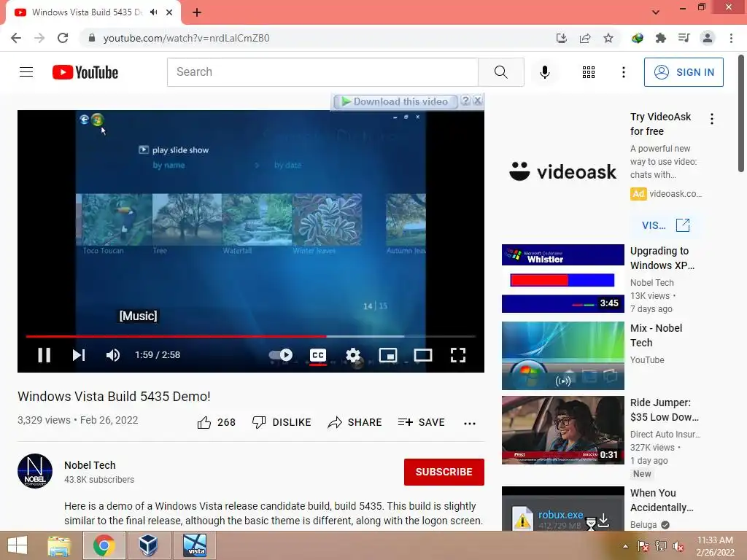This screenshot has width=747, height=560.
Task: Open the taskbar clock and date
Action: point(715,546)
